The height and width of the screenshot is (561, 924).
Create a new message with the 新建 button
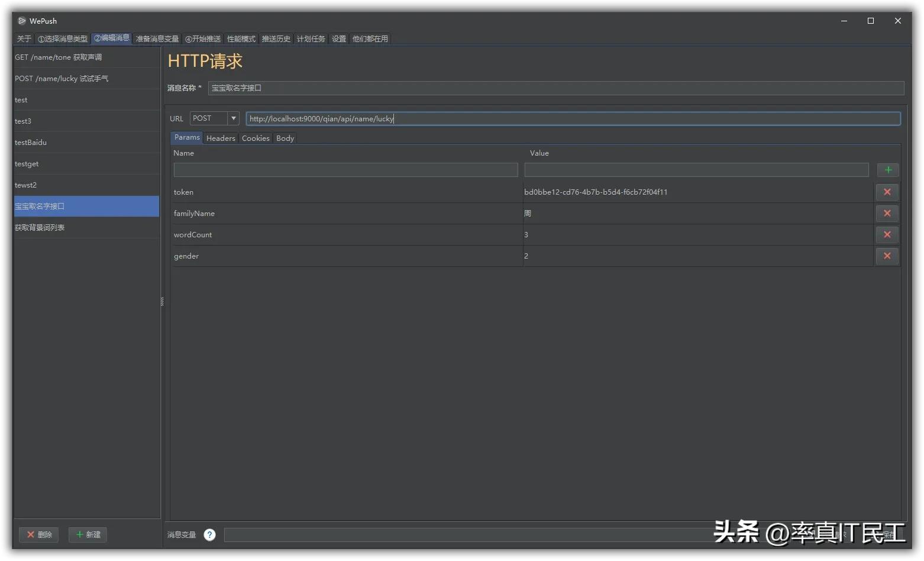click(x=88, y=534)
